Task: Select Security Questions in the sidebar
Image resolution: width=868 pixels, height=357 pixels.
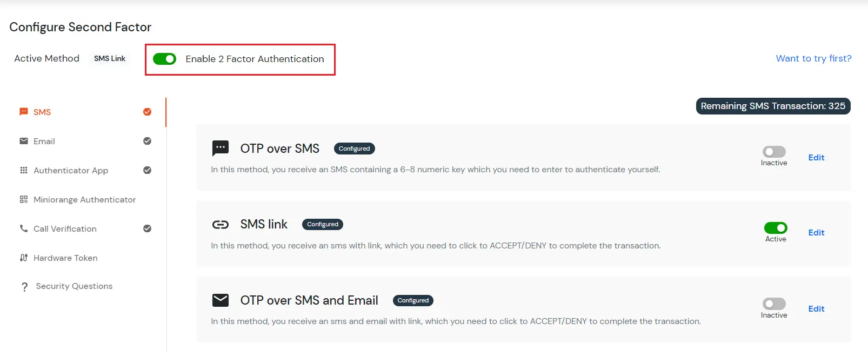Action: [x=74, y=286]
